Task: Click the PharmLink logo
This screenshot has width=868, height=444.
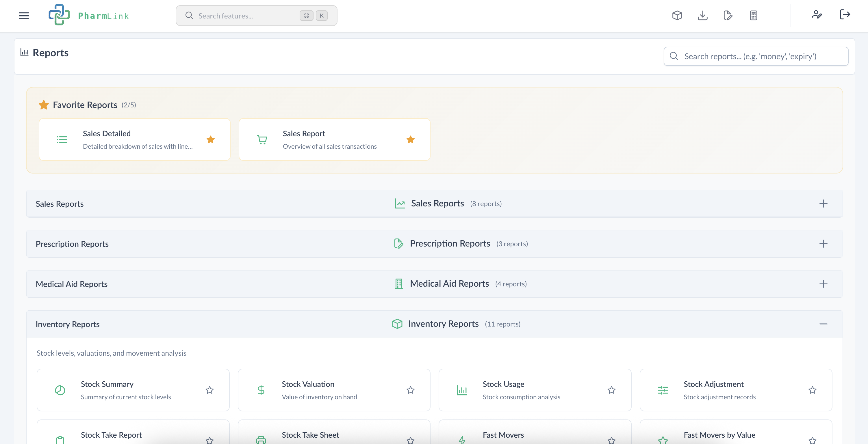Action: pyautogui.click(x=89, y=15)
